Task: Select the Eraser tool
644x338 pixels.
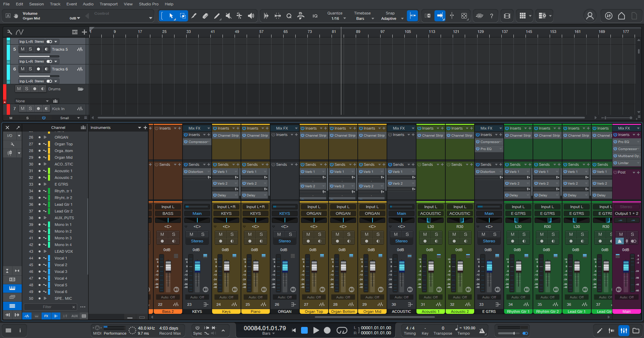Action: pos(205,15)
